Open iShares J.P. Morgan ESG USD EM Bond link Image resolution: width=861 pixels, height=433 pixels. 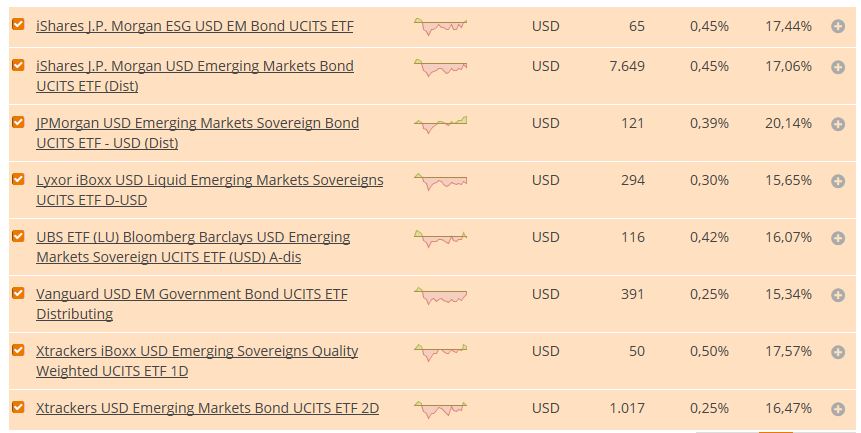click(194, 26)
